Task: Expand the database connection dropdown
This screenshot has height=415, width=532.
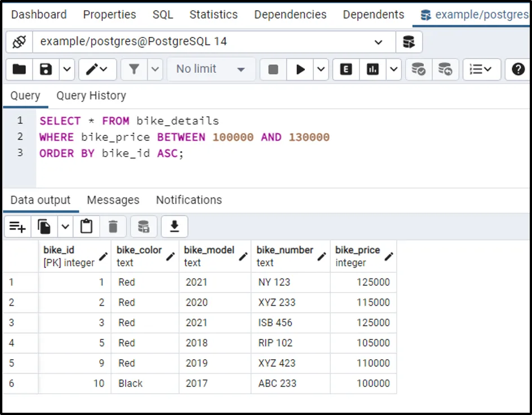Action: [378, 42]
